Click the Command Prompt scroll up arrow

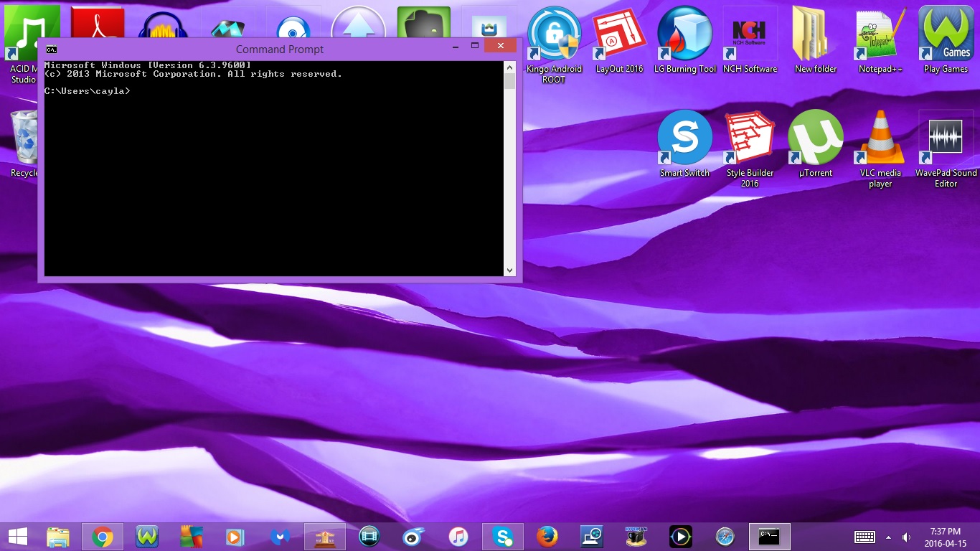pos(510,67)
